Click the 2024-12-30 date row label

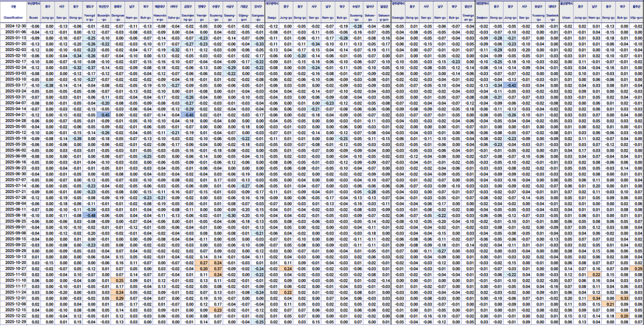point(15,26)
